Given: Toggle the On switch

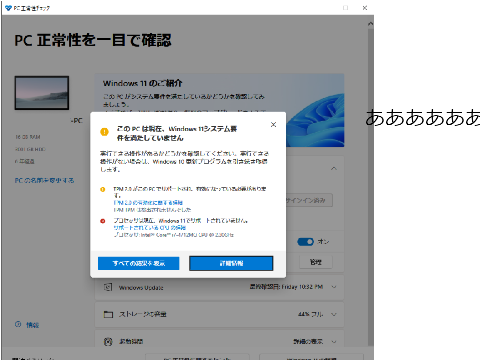Looking at the screenshot, I should 305,242.
